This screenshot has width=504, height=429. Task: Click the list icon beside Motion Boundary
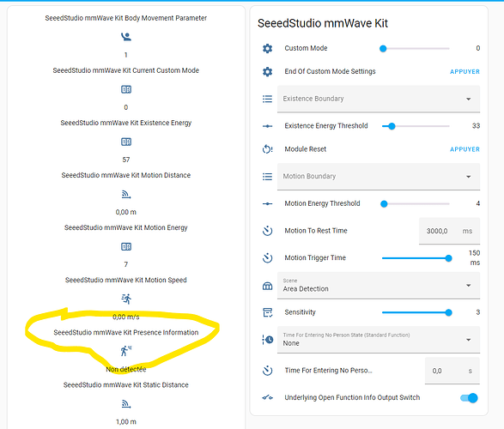coord(267,177)
